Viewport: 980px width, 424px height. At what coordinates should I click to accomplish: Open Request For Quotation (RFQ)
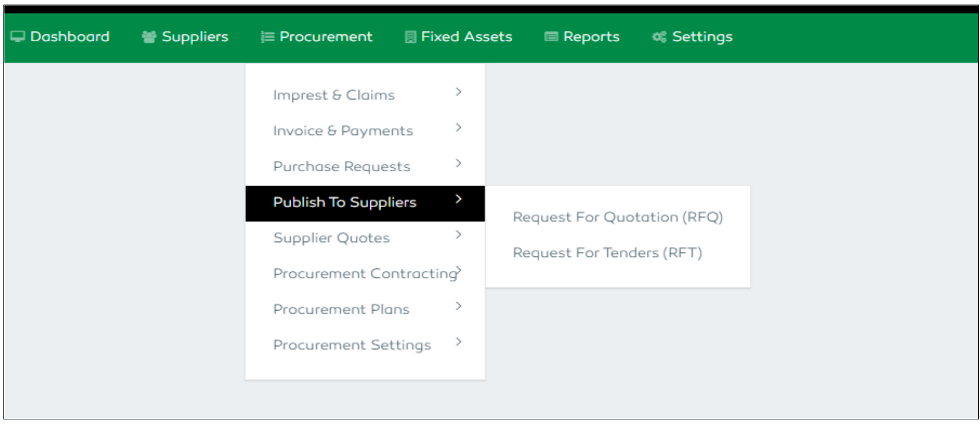pyautogui.click(x=618, y=217)
